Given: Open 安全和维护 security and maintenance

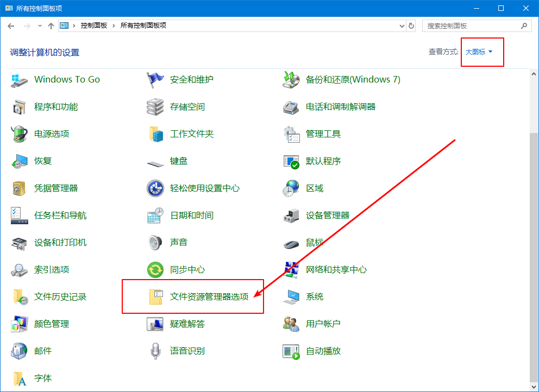Looking at the screenshot, I should pyautogui.click(x=192, y=79).
